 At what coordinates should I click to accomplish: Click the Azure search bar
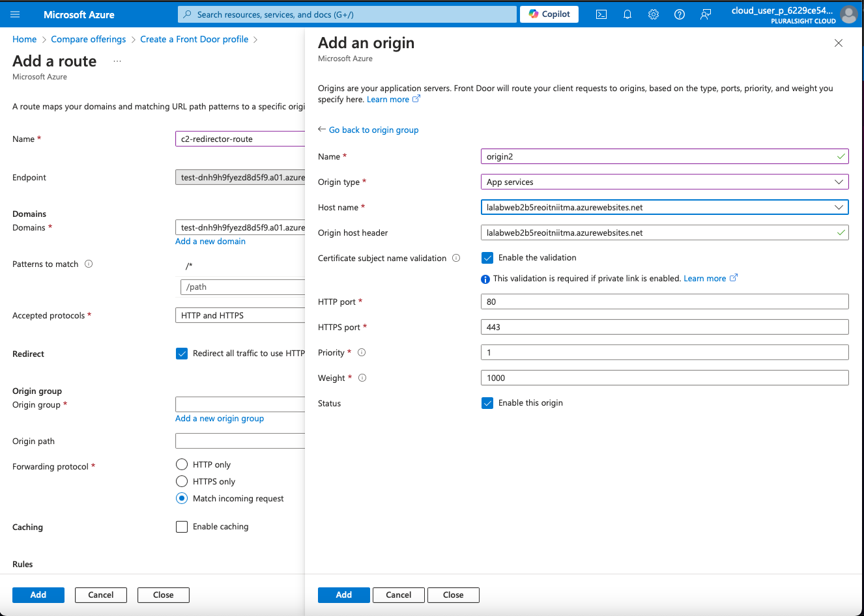pyautogui.click(x=347, y=14)
